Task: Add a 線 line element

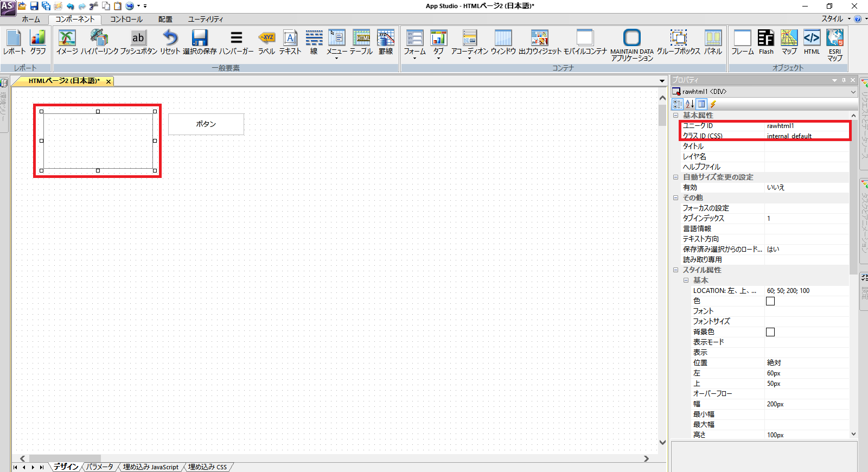Action: (314, 42)
